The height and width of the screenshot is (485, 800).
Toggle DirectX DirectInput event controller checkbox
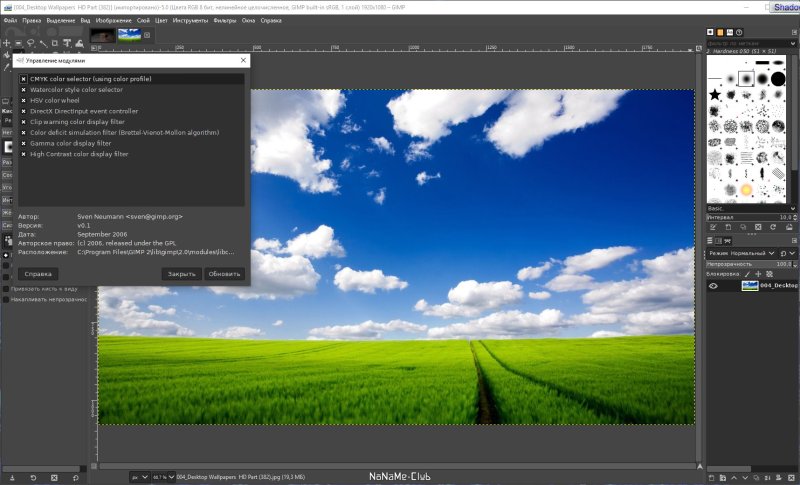[23, 111]
